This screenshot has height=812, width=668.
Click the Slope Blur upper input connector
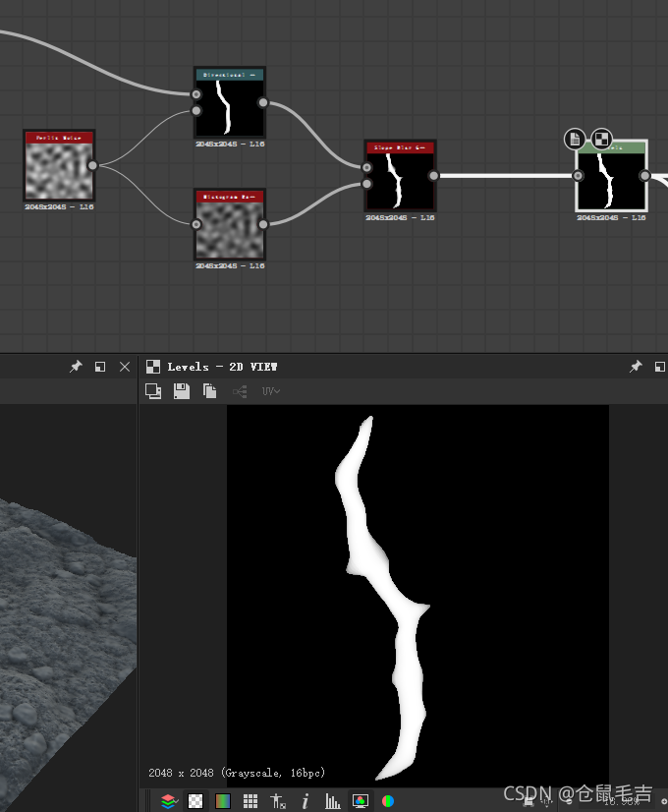coord(366,167)
